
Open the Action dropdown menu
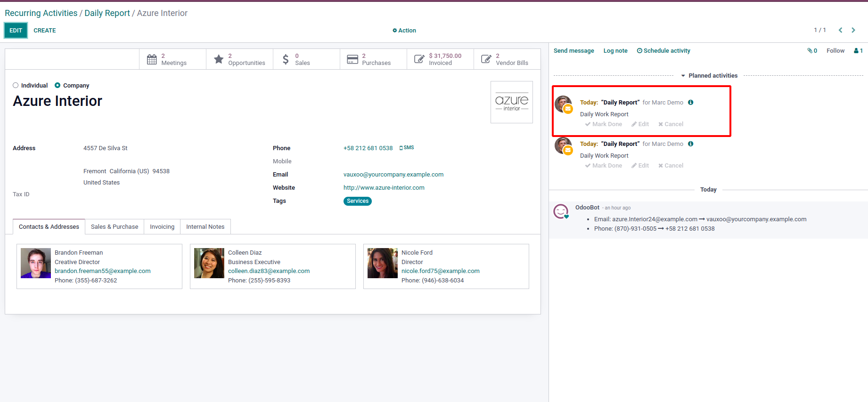pos(404,31)
